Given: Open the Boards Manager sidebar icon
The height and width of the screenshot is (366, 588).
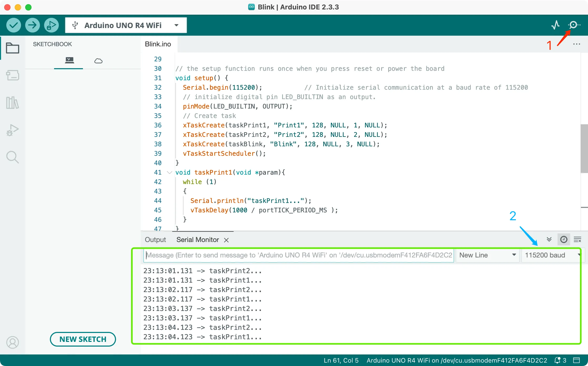Looking at the screenshot, I should click(12, 75).
